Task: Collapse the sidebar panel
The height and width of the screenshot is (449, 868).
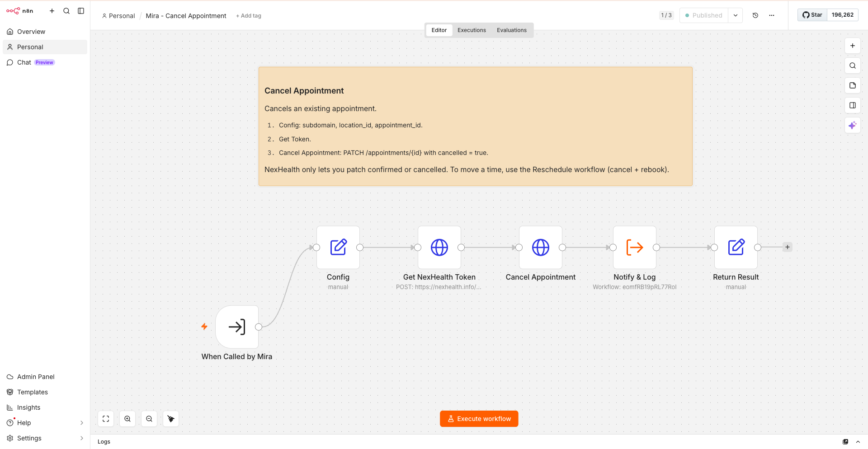Action: pyautogui.click(x=81, y=11)
